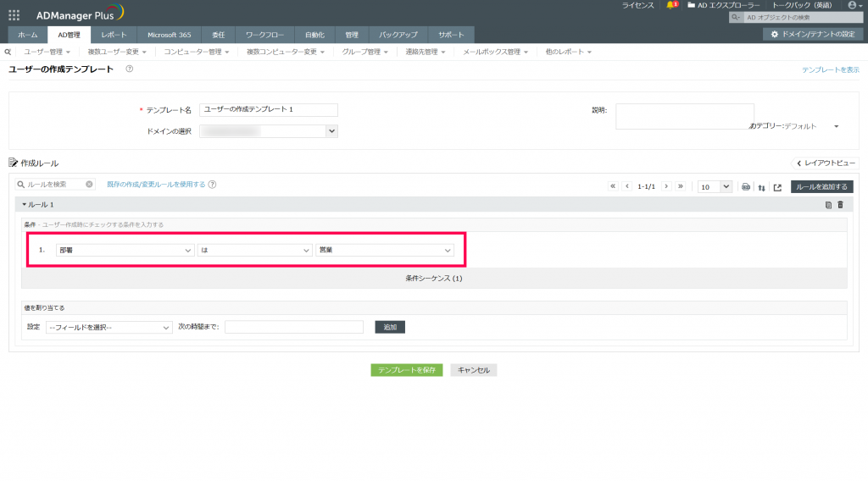Screen dimensions: 868x481
Task: Click the help icon beside the page title
Action: click(x=129, y=69)
